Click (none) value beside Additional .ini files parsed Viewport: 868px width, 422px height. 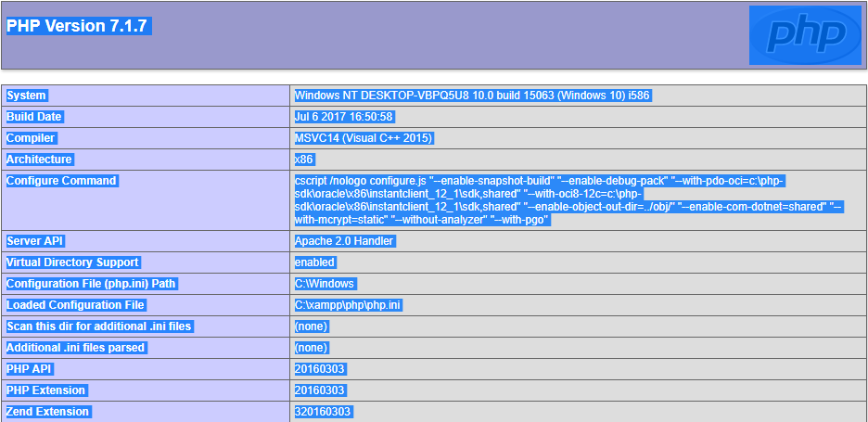(313, 348)
